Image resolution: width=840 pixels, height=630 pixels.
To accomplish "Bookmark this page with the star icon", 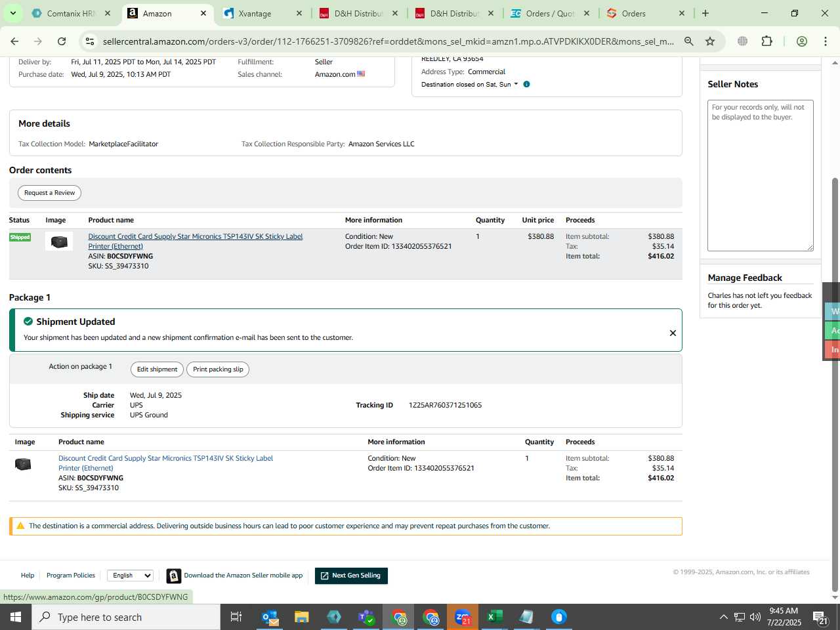I will [x=710, y=41].
